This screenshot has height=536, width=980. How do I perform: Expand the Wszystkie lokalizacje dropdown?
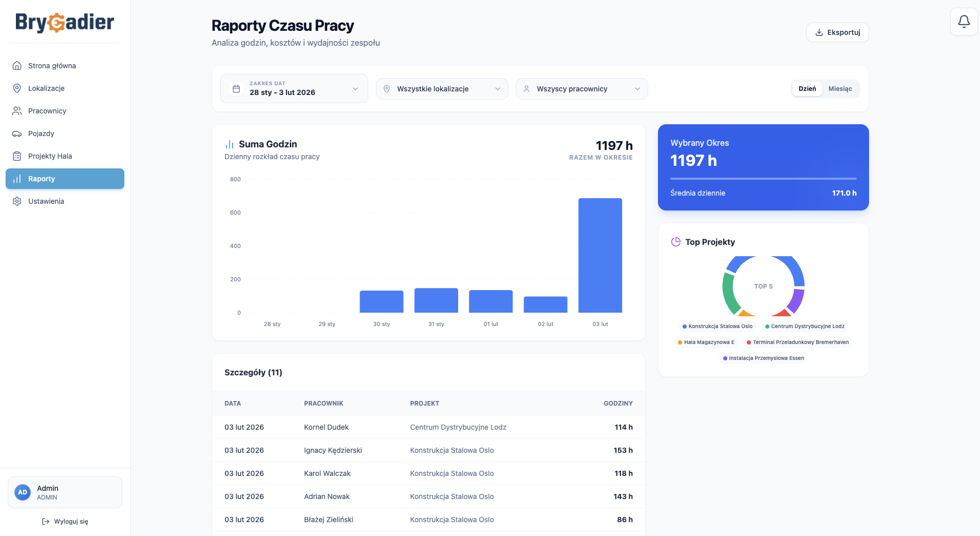point(442,89)
